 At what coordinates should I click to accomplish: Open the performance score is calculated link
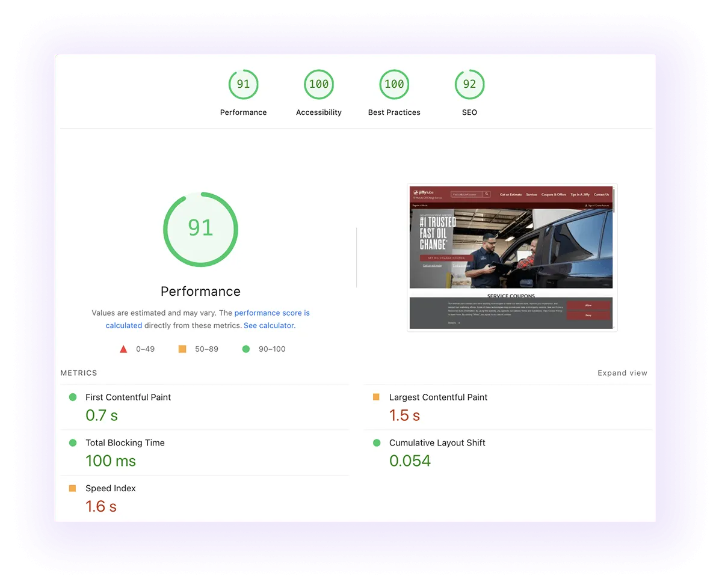pos(272,313)
